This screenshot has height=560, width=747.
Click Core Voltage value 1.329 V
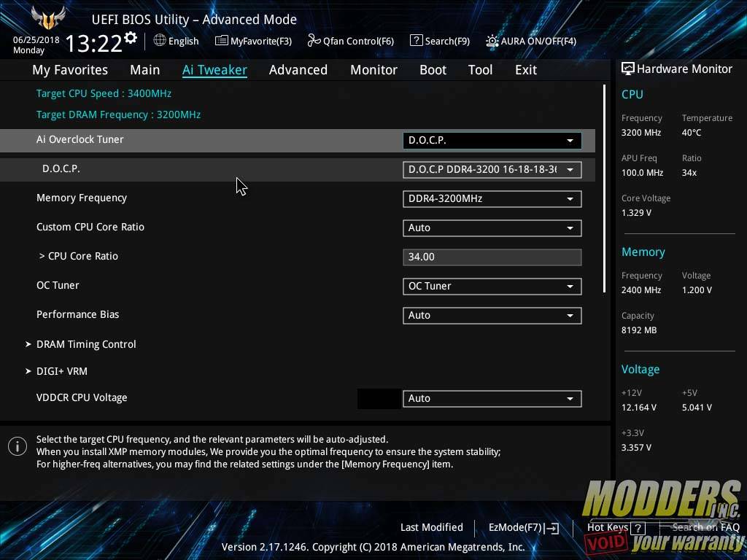click(x=636, y=213)
